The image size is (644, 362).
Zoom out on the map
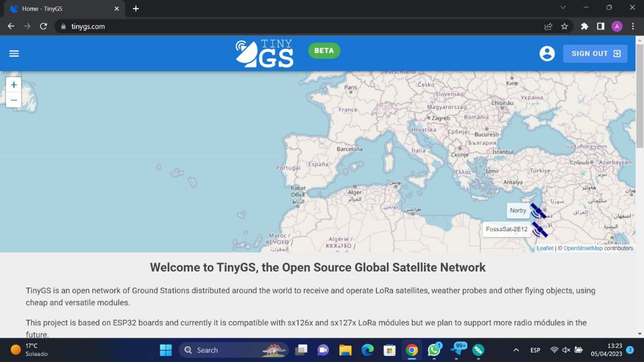[x=14, y=100]
